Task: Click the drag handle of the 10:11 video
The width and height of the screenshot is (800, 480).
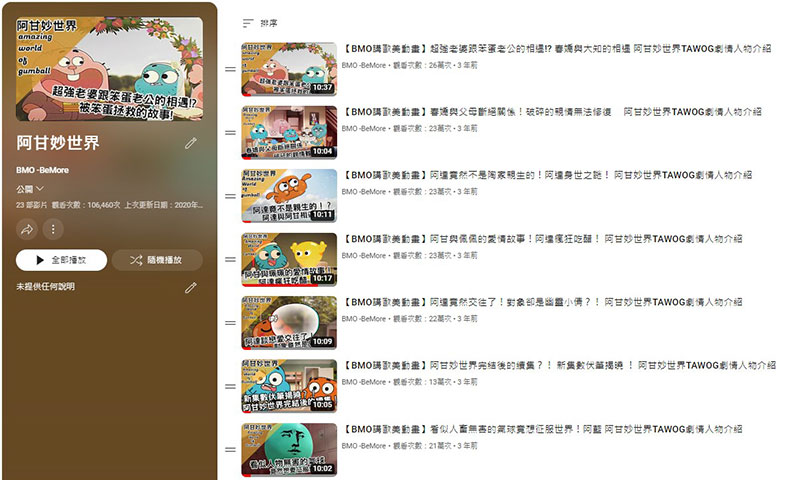Action: pyautogui.click(x=231, y=196)
